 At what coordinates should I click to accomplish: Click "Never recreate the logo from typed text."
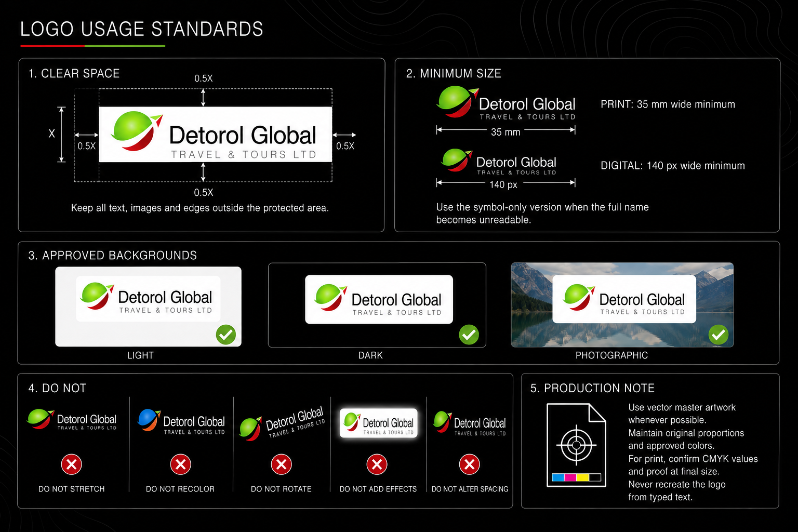677,490
